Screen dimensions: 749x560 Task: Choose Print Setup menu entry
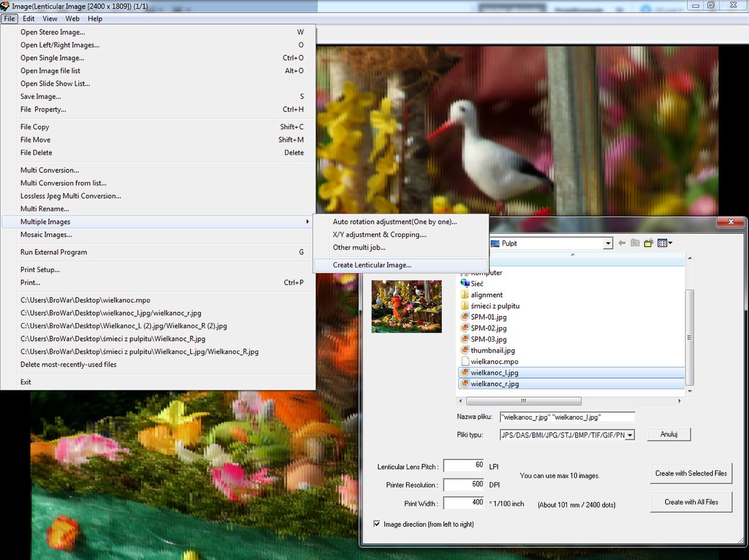pos(158,270)
